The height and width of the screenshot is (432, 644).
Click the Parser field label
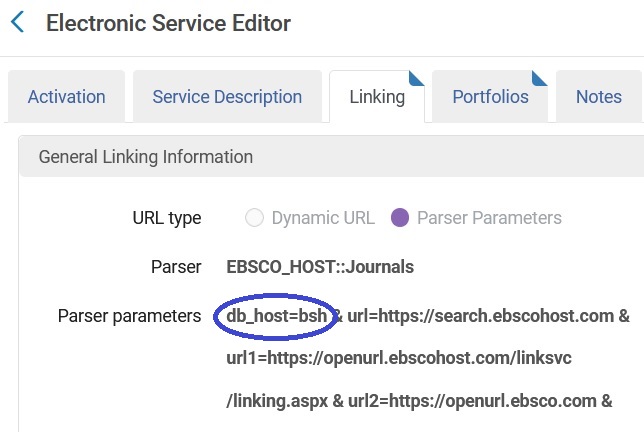[176, 267]
